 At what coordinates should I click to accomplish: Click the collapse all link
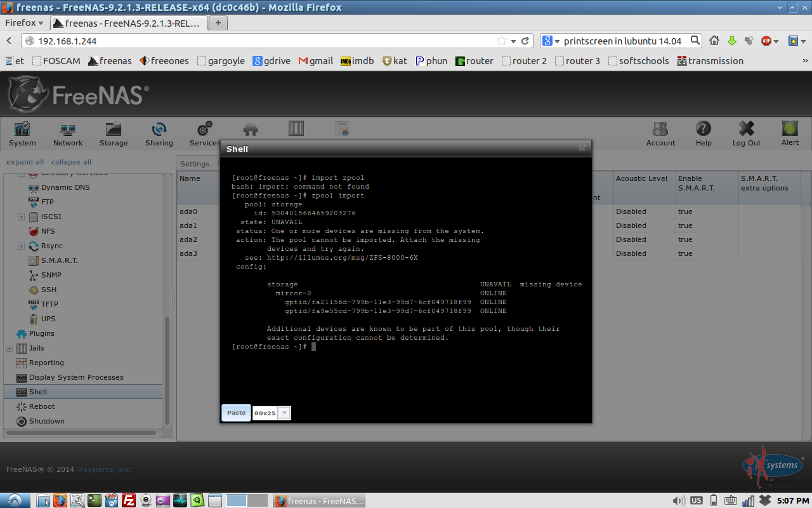tap(71, 162)
